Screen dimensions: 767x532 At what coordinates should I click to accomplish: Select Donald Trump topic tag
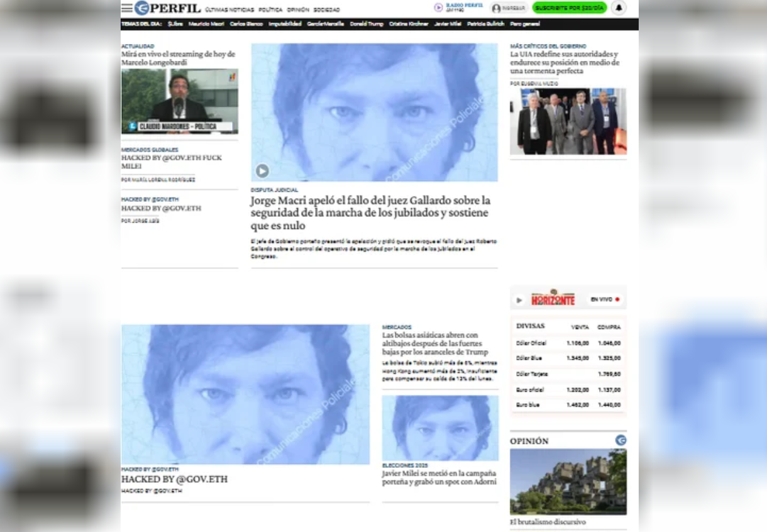pos(366,24)
